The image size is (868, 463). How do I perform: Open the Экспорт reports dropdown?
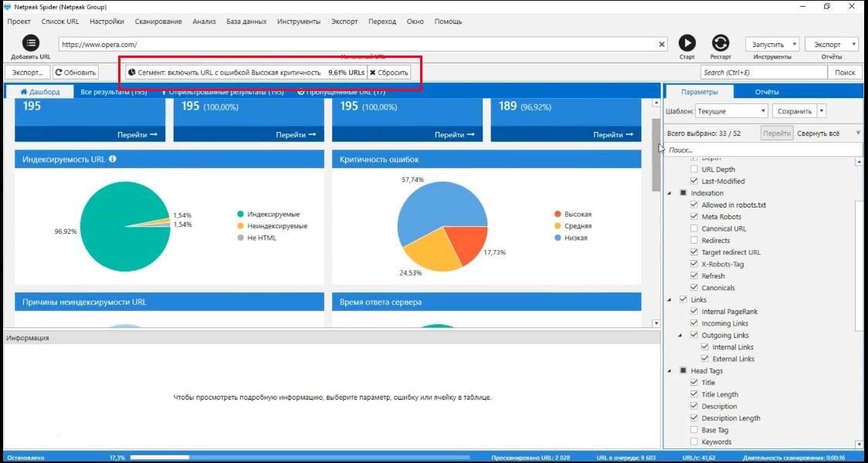832,45
